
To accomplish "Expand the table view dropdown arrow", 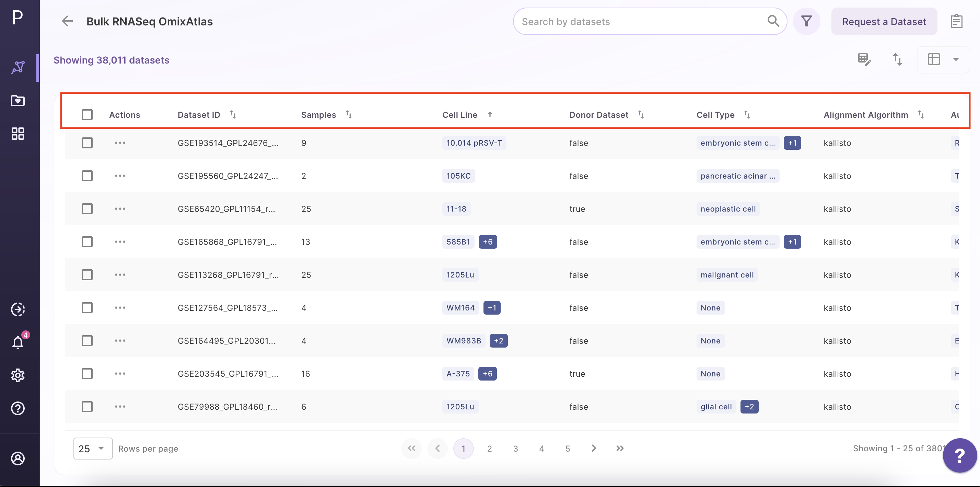I will [956, 59].
